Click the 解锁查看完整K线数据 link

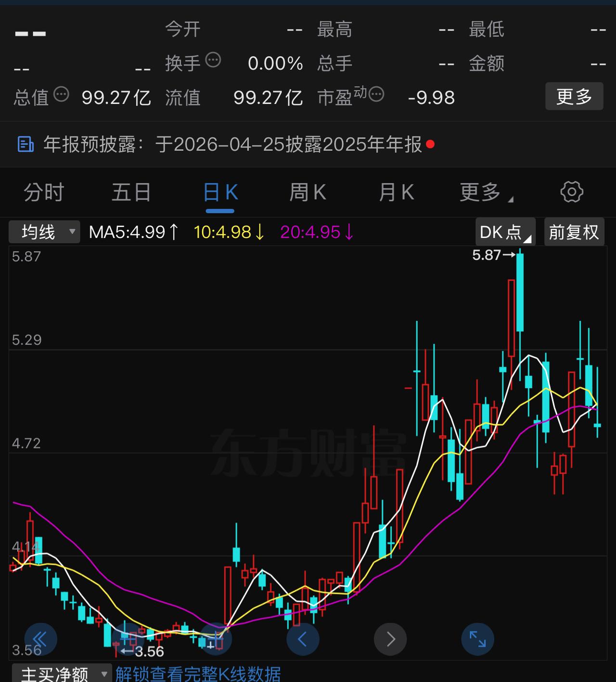click(197, 674)
